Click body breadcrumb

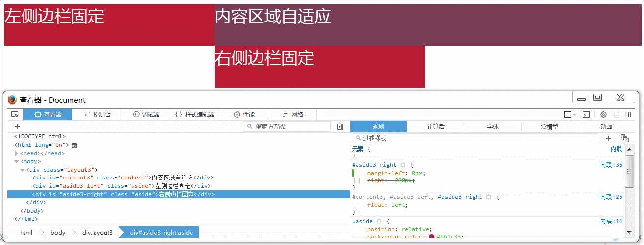point(58,232)
